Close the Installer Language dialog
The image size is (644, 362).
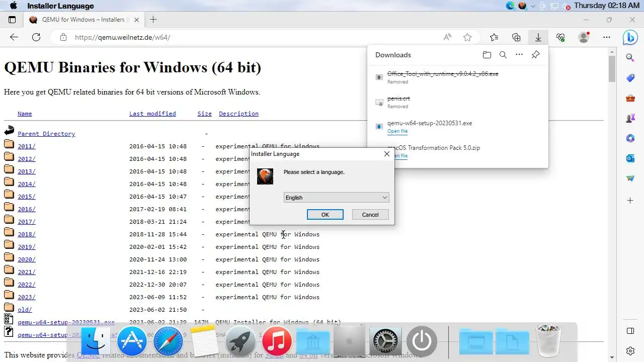(x=386, y=154)
